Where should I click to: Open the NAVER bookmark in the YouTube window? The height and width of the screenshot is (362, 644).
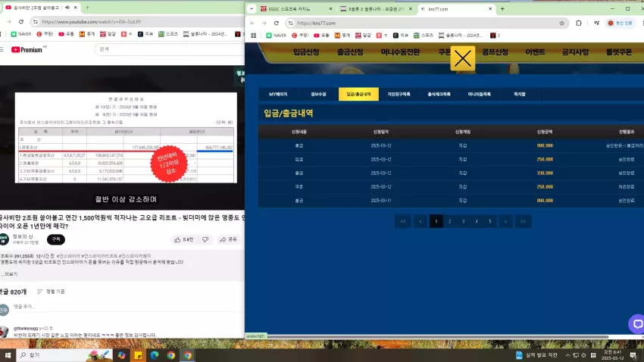(x=21, y=34)
